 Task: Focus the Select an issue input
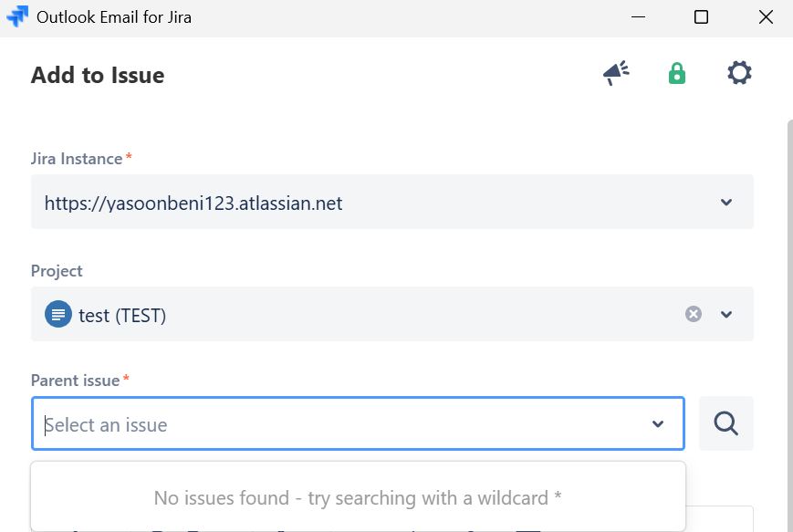pyautogui.click(x=338, y=424)
